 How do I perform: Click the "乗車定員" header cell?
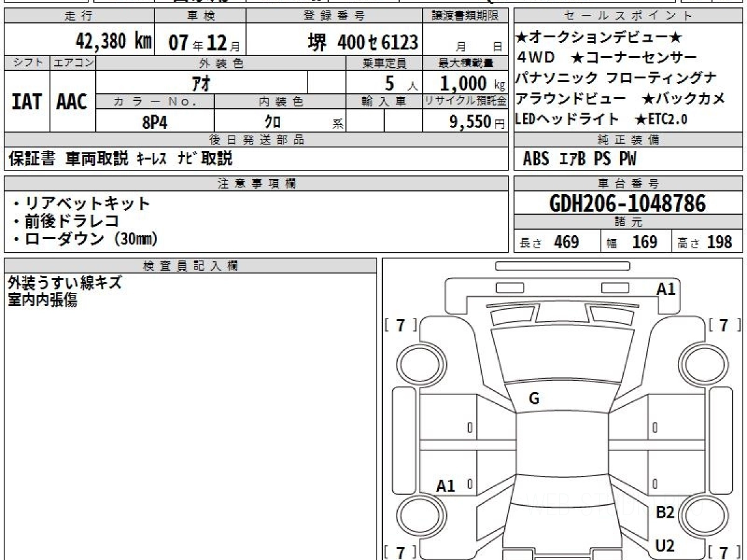(x=384, y=63)
